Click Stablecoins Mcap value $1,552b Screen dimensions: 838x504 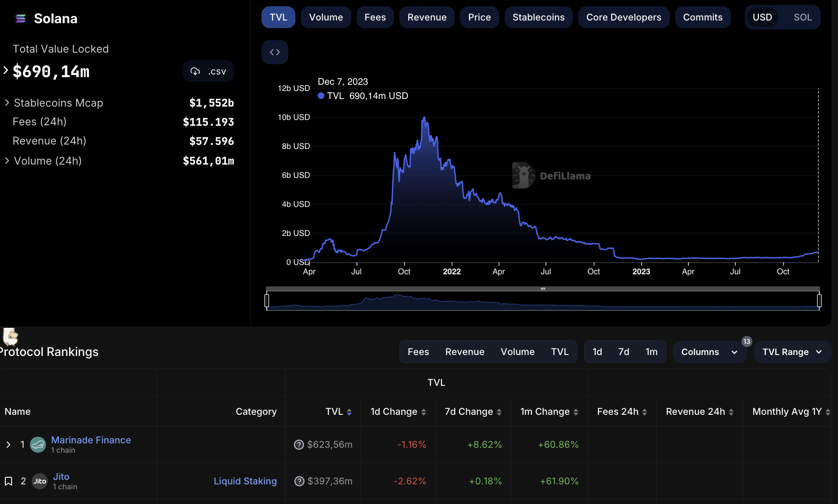pyautogui.click(x=212, y=103)
